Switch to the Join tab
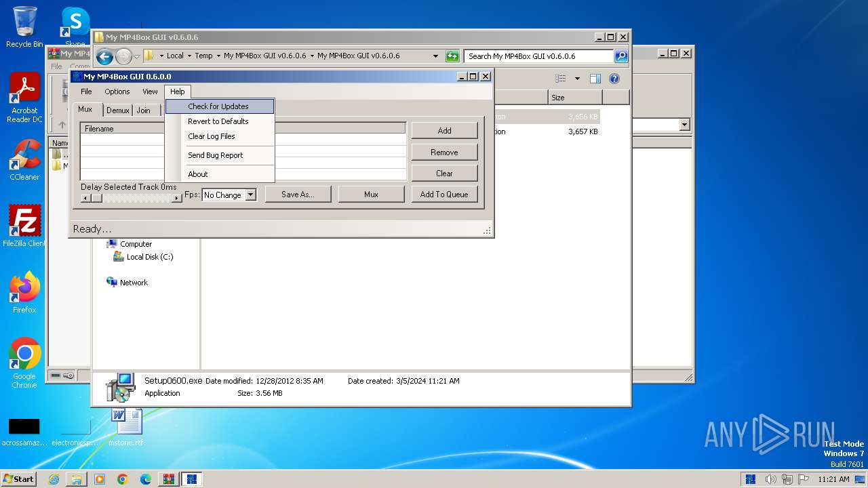The height and width of the screenshot is (488, 868). tap(144, 110)
